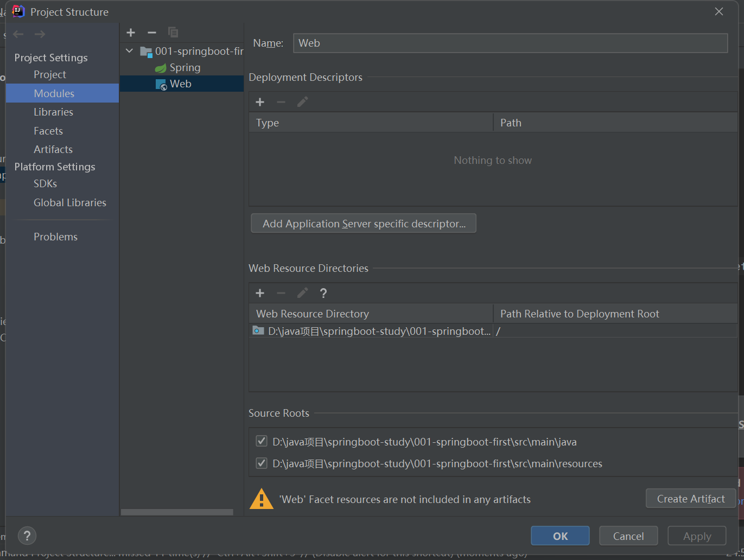Click the 'Web' Facet resources warning message
The image size is (744, 560).
405,499
